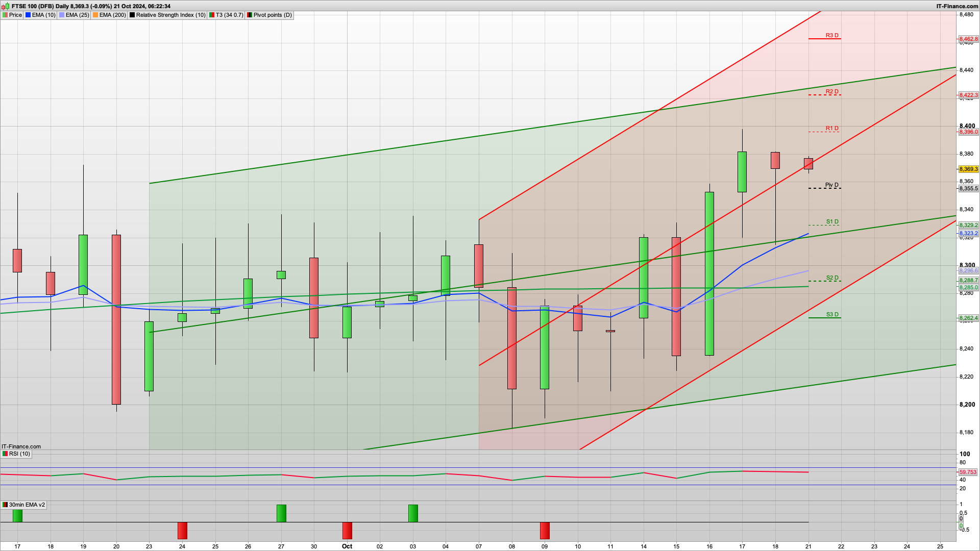Click the S2 D pivot label
980x551 pixels.
tap(832, 278)
